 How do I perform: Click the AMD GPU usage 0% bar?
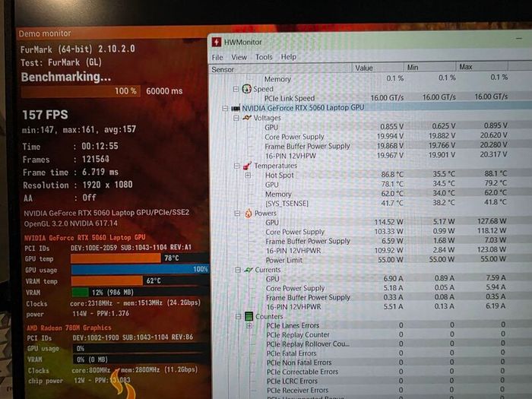click(x=141, y=348)
